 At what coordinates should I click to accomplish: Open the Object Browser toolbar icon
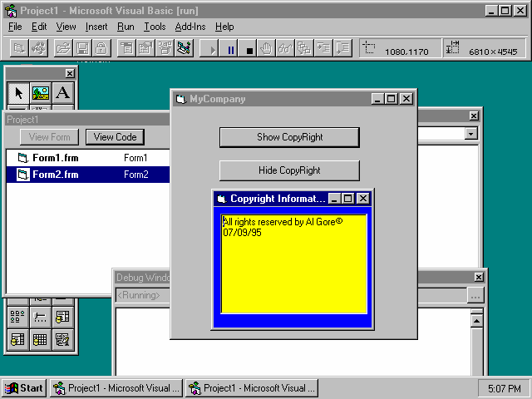pos(185,49)
